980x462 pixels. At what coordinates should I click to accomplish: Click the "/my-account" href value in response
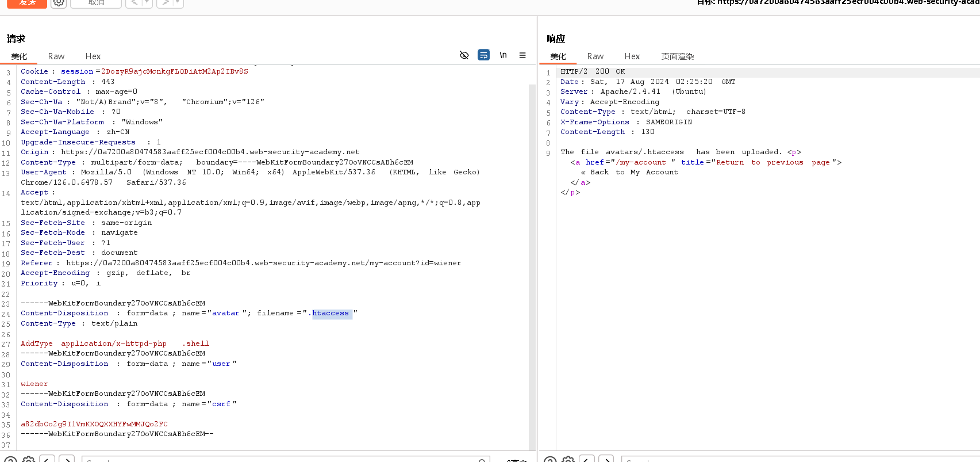pos(641,162)
